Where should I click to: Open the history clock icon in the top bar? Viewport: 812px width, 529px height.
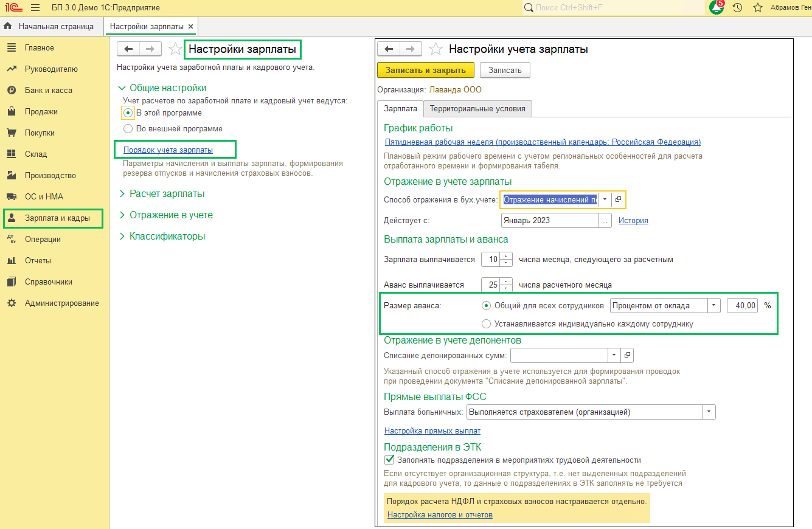pyautogui.click(x=737, y=8)
